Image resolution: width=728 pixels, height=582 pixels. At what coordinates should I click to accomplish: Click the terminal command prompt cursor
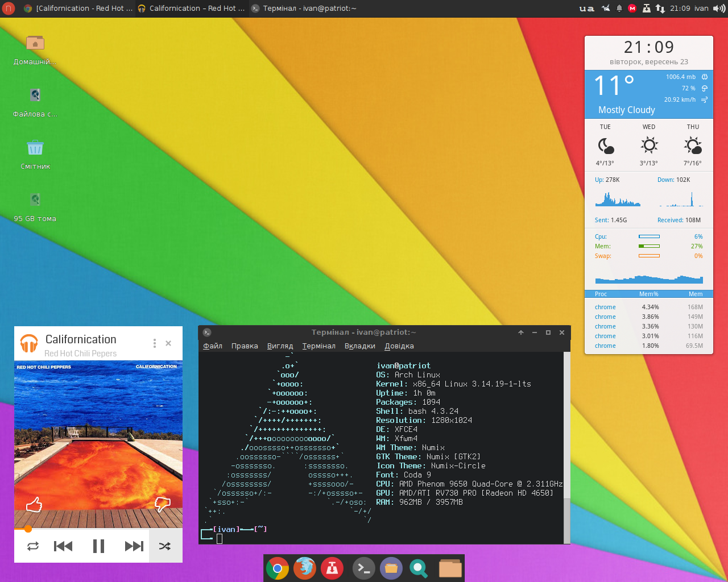pos(220,538)
